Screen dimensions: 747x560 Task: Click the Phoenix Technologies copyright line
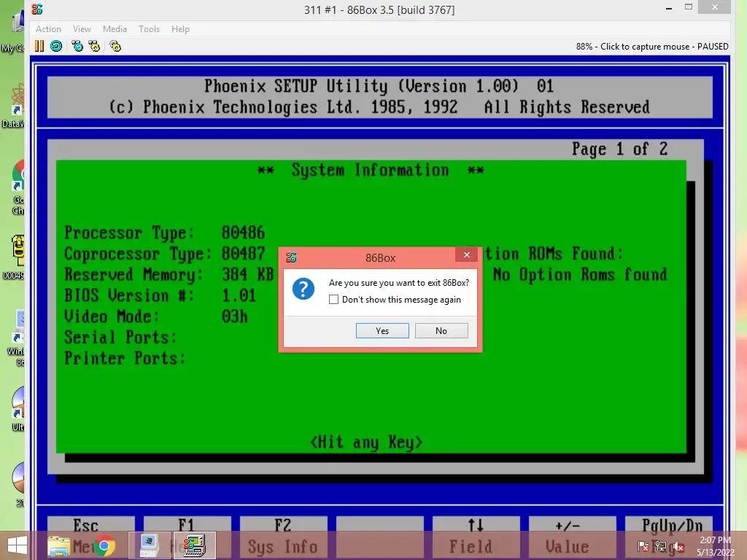[x=379, y=107]
